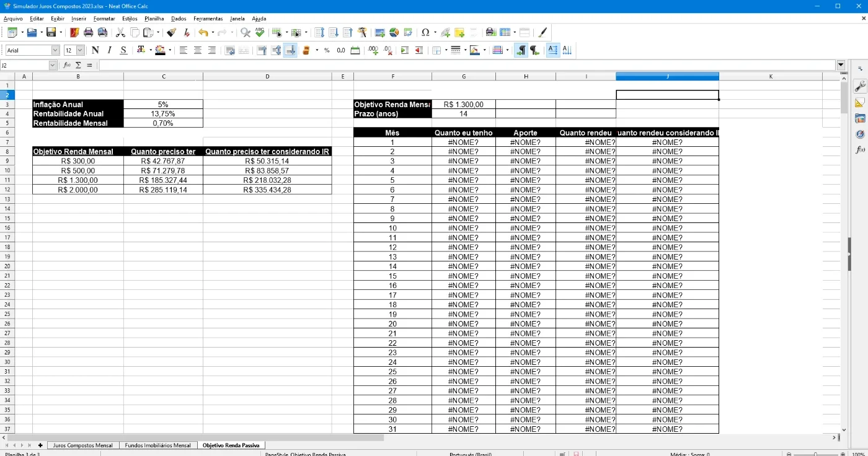
Task: Click the Cut scissors icon
Action: (121, 32)
